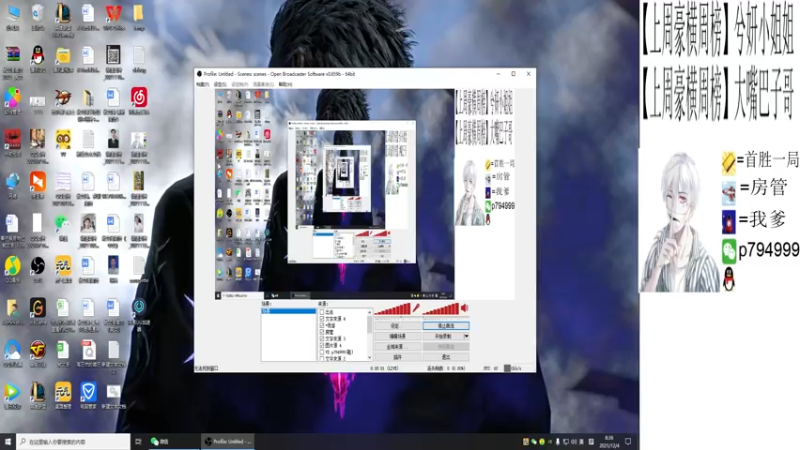Mute the microphone icon in OBS
The height and width of the screenshot is (450, 800).
pos(416,308)
